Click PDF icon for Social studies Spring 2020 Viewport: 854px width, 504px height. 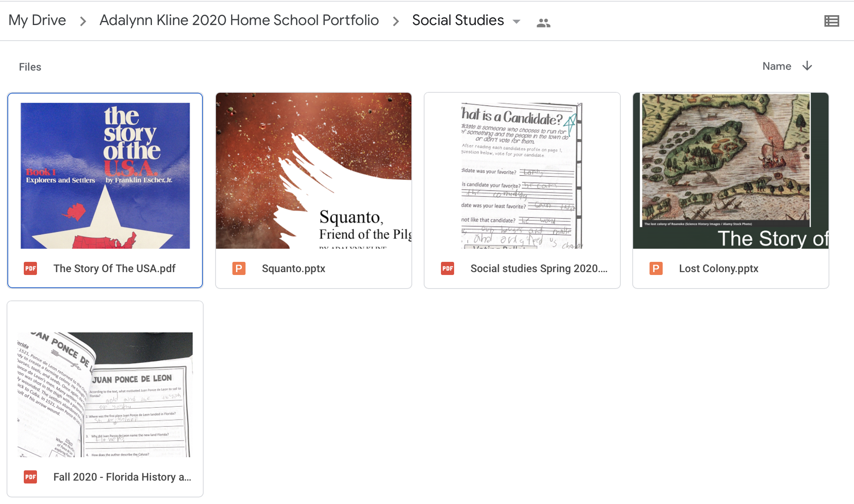point(448,268)
